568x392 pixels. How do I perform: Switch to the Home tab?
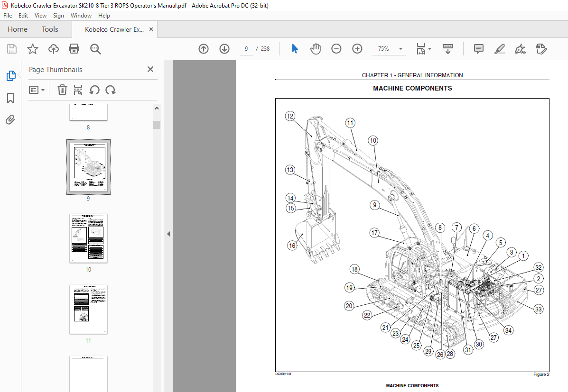(18, 29)
